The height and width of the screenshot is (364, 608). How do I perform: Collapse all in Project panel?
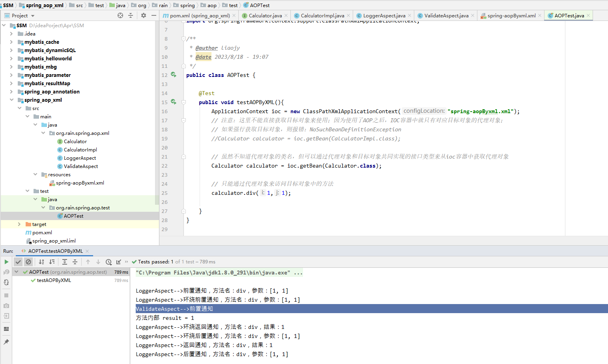[x=131, y=15]
